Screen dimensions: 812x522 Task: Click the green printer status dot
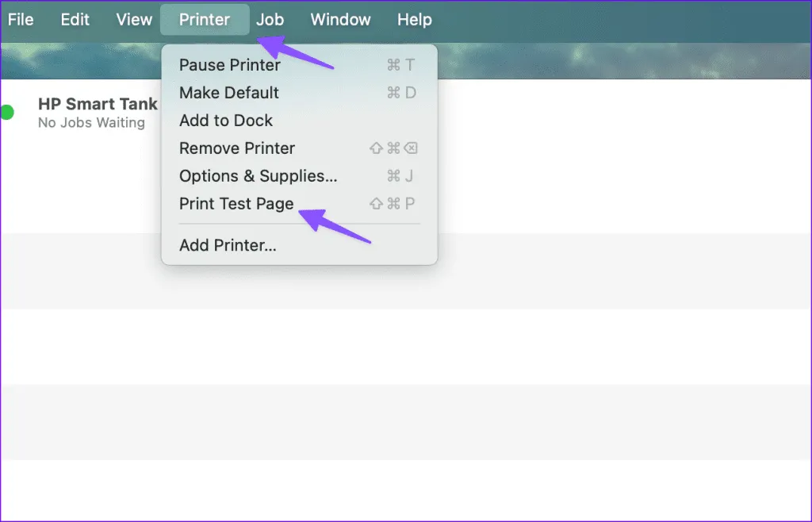click(6, 113)
